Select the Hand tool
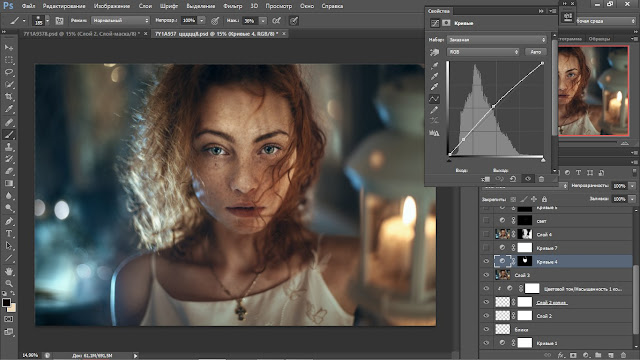 (x=9, y=271)
